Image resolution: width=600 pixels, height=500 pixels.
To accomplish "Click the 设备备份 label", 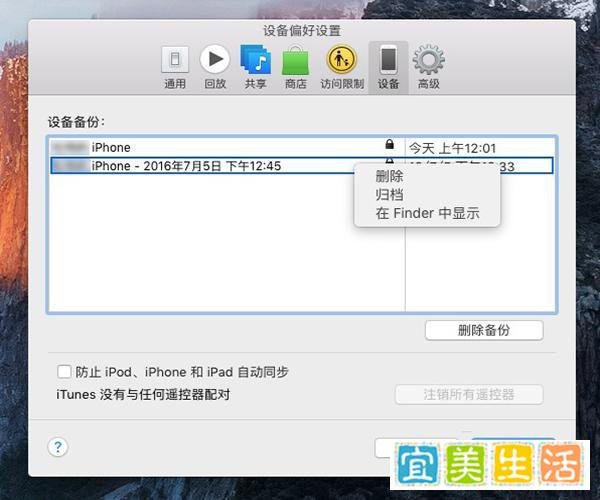I will 76,122.
